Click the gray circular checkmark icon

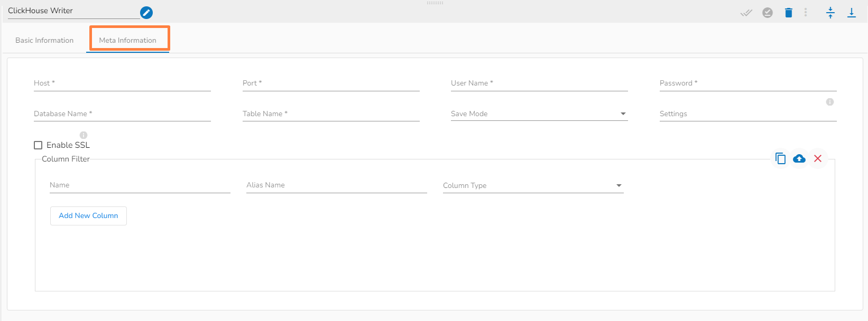(768, 13)
